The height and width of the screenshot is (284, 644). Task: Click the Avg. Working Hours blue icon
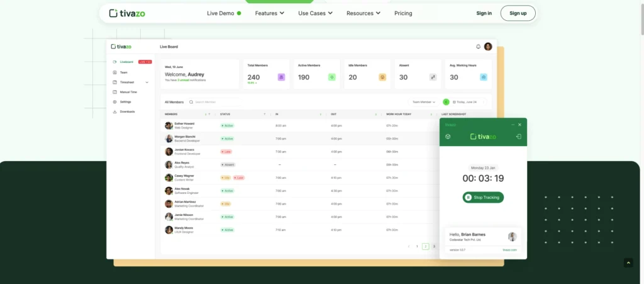tap(484, 77)
